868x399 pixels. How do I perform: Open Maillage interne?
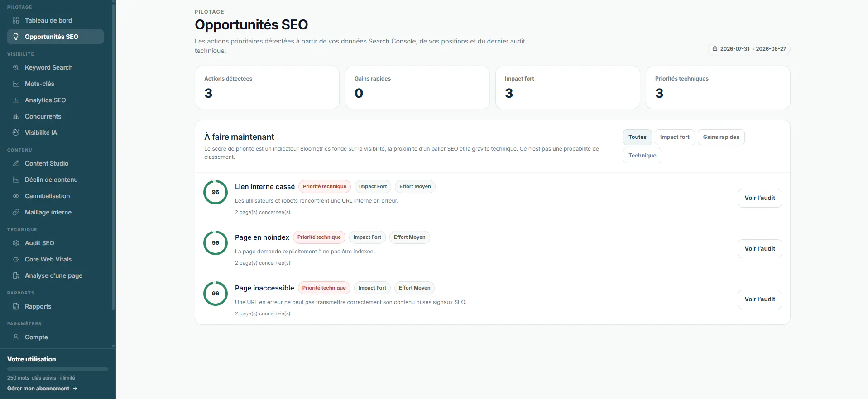tap(55, 212)
